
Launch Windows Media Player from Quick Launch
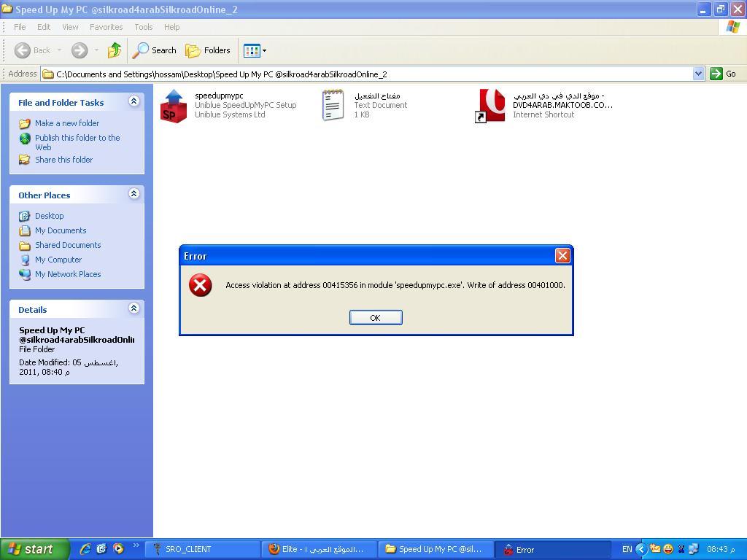(118, 549)
